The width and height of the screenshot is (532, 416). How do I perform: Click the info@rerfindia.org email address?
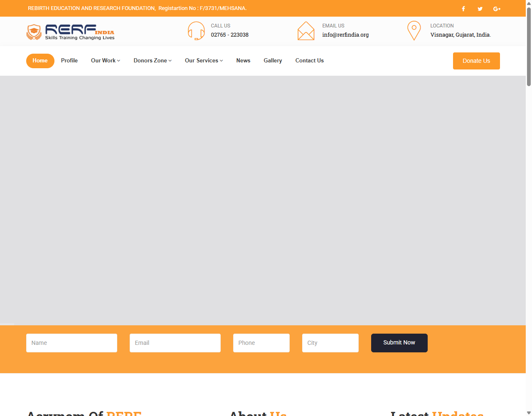(345, 35)
